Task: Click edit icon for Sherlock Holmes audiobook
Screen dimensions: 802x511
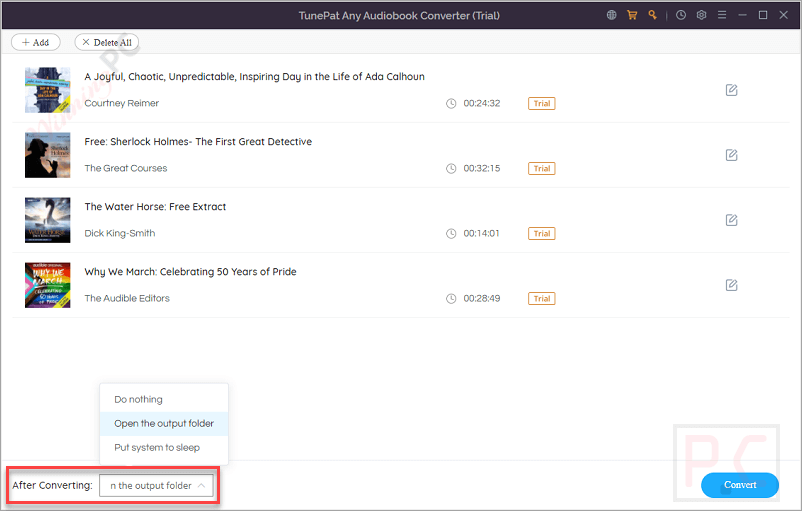Action: pos(731,155)
